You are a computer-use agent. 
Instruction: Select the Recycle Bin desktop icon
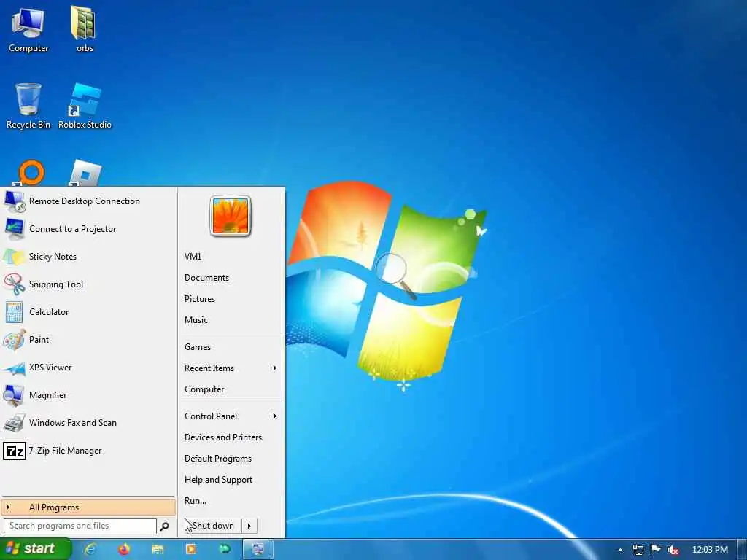(28, 106)
